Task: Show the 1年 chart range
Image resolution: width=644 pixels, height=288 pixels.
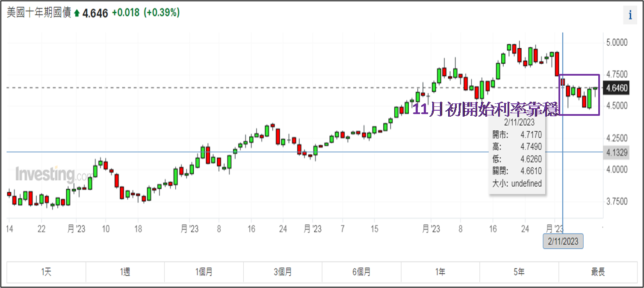Action: pyautogui.click(x=440, y=272)
